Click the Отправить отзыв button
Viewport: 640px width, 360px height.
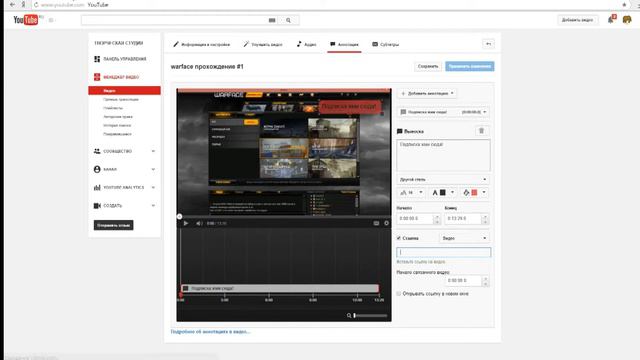(113, 225)
